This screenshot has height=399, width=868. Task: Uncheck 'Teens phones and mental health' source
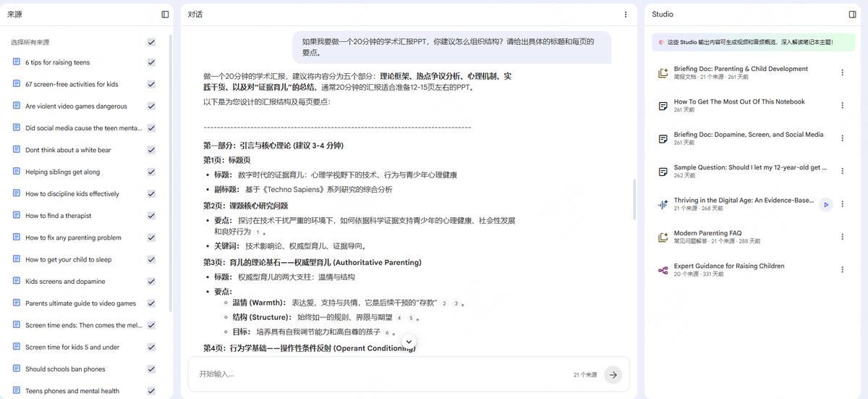pos(151,391)
